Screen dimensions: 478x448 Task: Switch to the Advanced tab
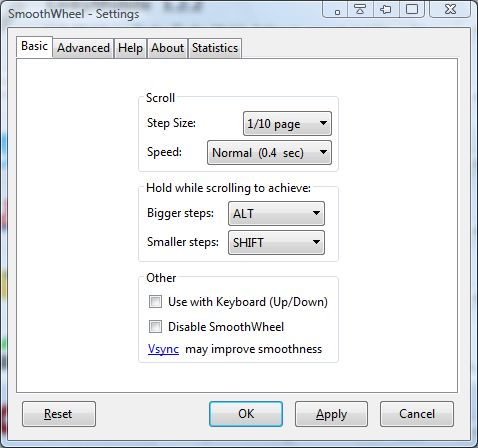83,48
